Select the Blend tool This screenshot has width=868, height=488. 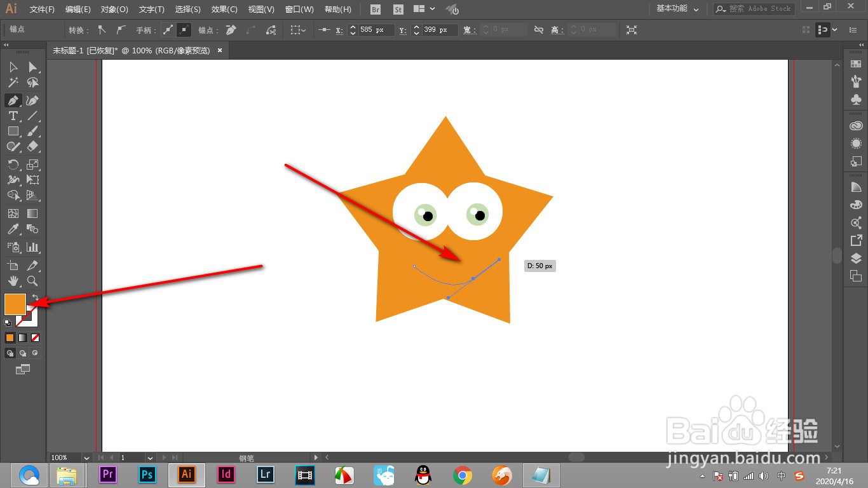coord(32,229)
